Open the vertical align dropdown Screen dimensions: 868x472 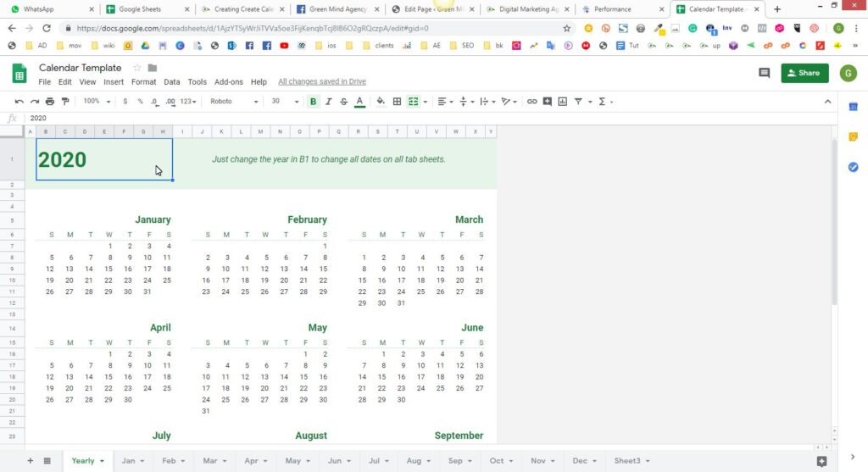pos(467,101)
